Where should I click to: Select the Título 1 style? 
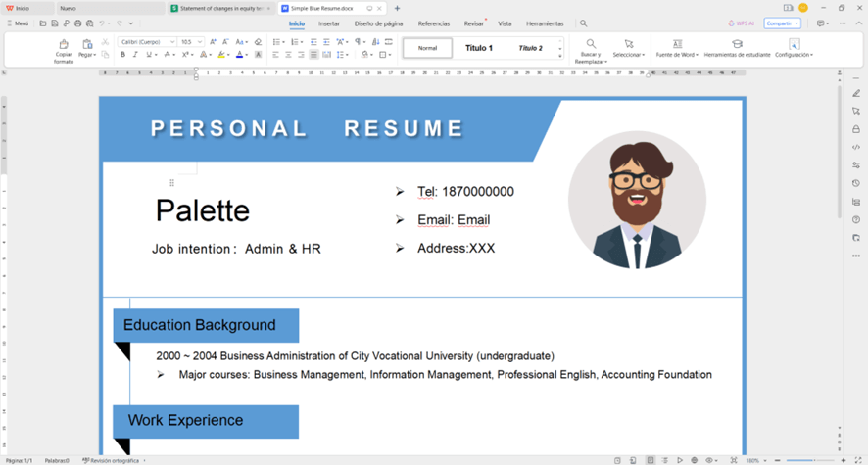[x=479, y=48]
